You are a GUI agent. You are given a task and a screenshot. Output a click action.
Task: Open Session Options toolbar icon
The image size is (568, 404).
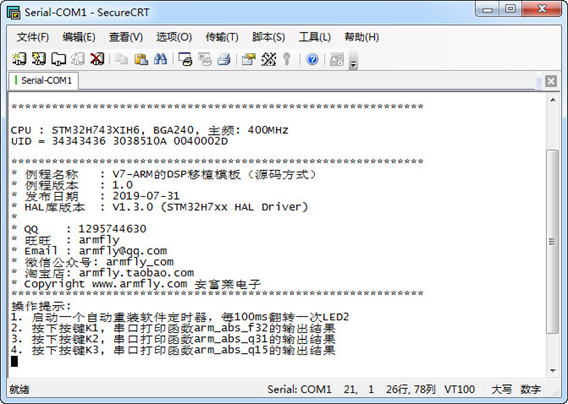[x=248, y=59]
